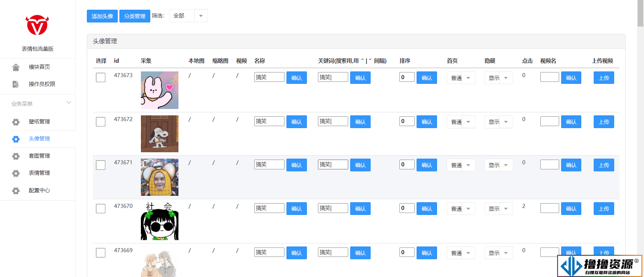This screenshot has width=644, height=277.
Task: Open the 首页 普通 dropdown in row 473669
Action: (461, 253)
